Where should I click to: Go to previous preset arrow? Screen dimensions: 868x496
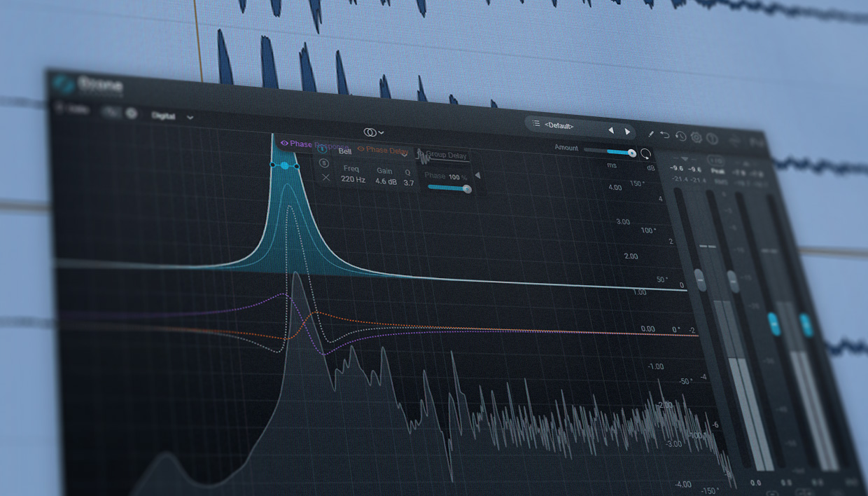[x=610, y=130]
